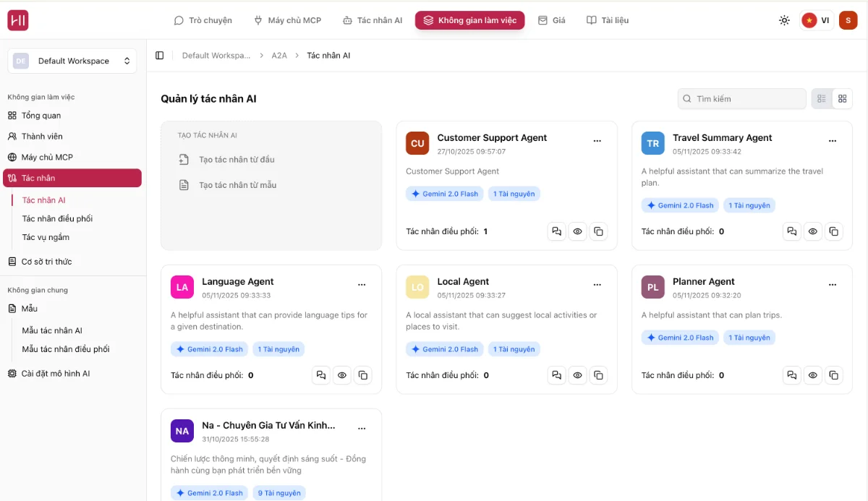Click the chat icon on Customer Support Agent card
The width and height of the screenshot is (868, 501).
click(x=556, y=231)
